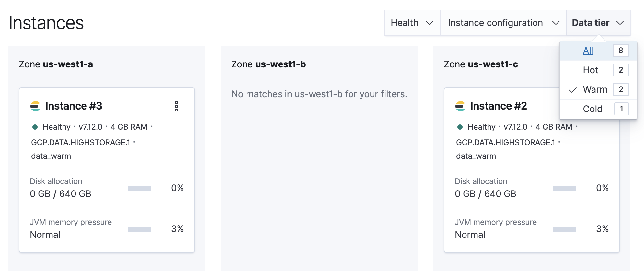
Task: Open the kebab menu on Instance #3
Action: [x=176, y=106]
